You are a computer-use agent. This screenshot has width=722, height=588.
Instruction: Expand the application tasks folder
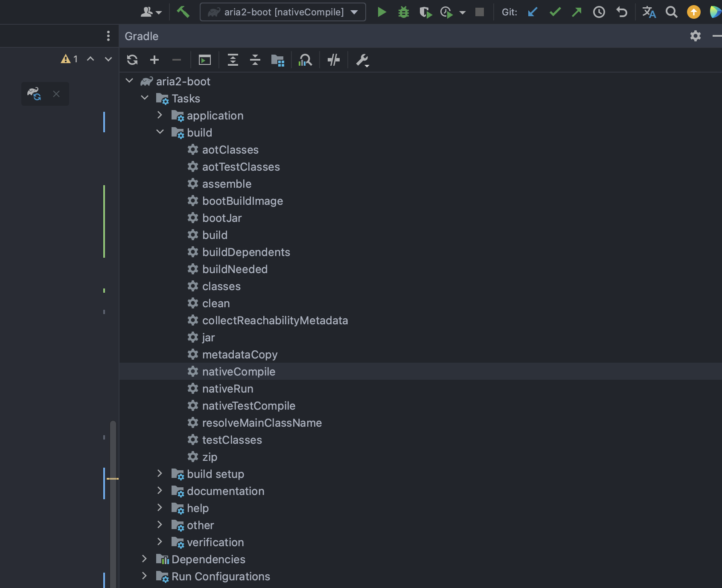click(x=160, y=115)
